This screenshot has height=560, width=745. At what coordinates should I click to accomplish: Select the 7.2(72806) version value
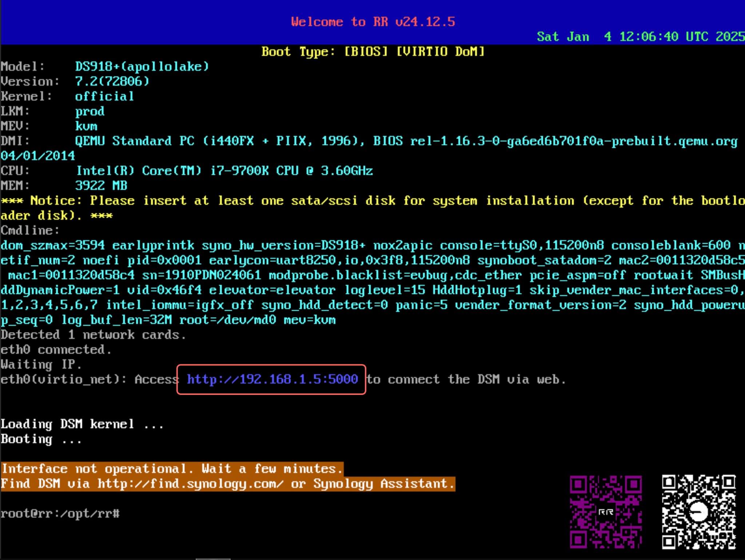point(112,81)
